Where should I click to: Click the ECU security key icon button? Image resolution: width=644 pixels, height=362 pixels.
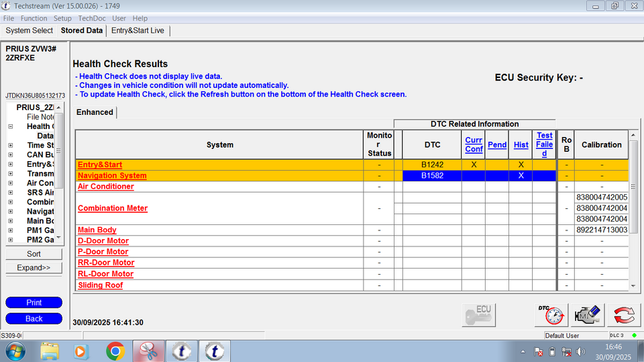[479, 314]
